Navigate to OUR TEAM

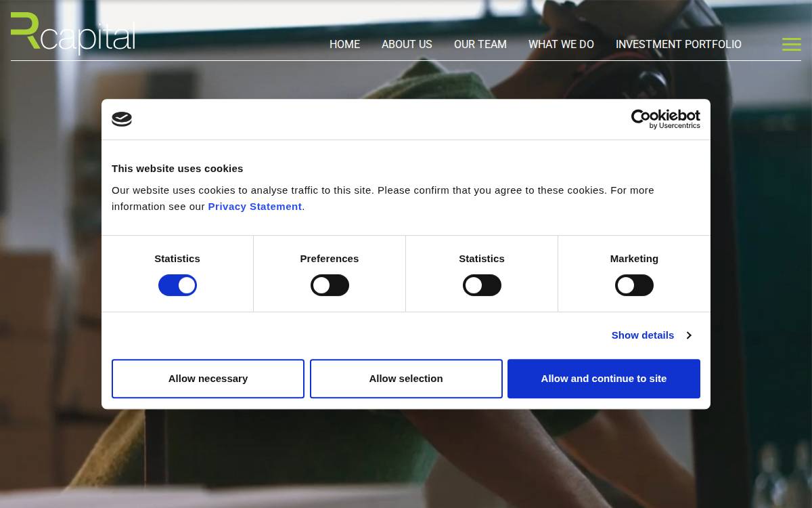(x=480, y=44)
